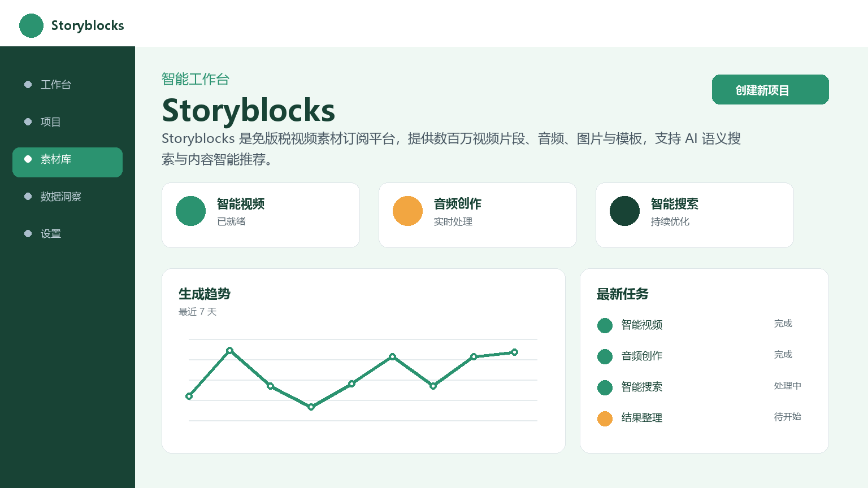Click the dark circle icon on 智能搜索 card
Image resolution: width=868 pixels, height=488 pixels.
click(624, 211)
